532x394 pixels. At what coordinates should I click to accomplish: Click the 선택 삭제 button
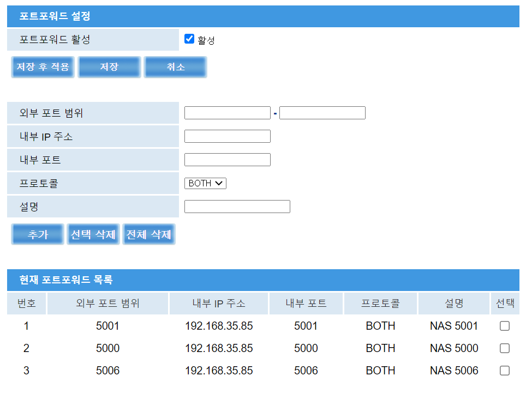click(93, 234)
